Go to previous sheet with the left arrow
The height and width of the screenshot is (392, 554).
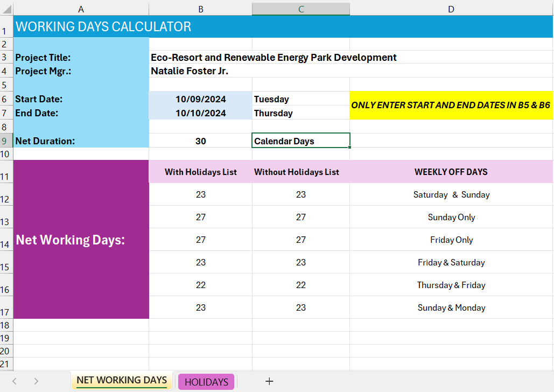pos(15,381)
